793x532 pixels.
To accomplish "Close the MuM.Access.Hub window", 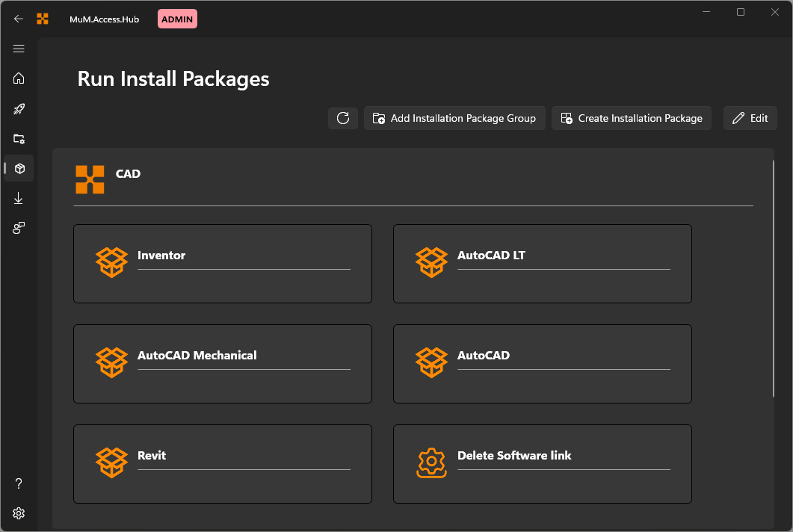I will click(775, 12).
